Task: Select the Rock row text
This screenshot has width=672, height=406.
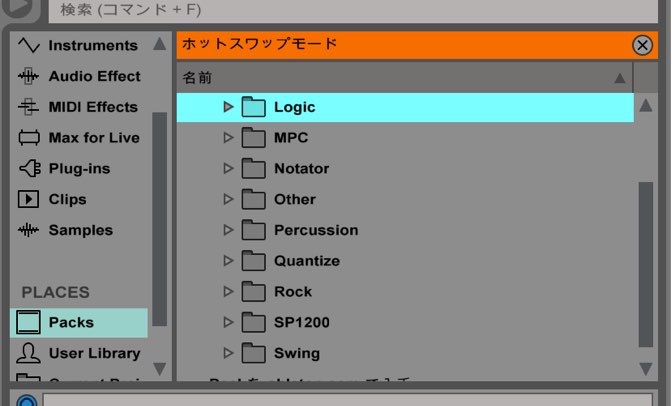Action: pos(293,292)
